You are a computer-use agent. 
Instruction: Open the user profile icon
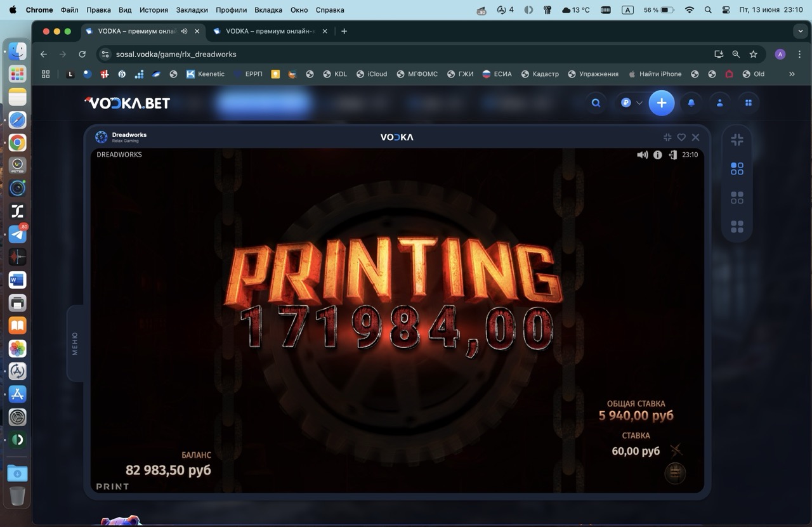pyautogui.click(x=719, y=103)
